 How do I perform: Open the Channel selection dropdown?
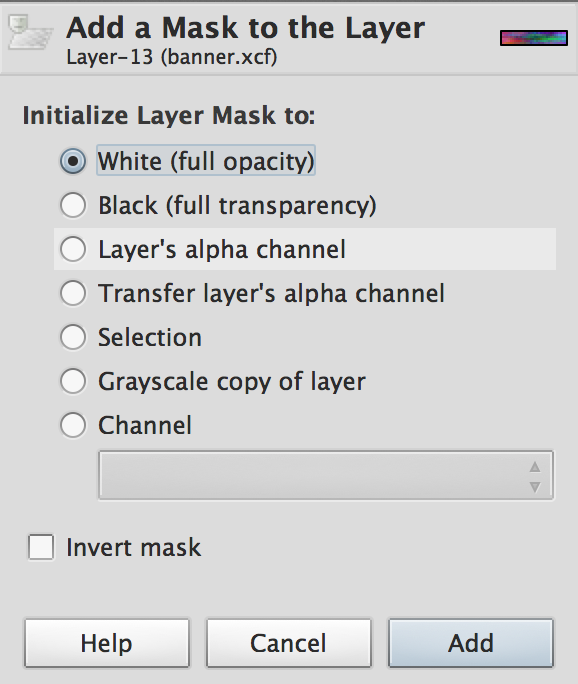pyautogui.click(x=326, y=475)
